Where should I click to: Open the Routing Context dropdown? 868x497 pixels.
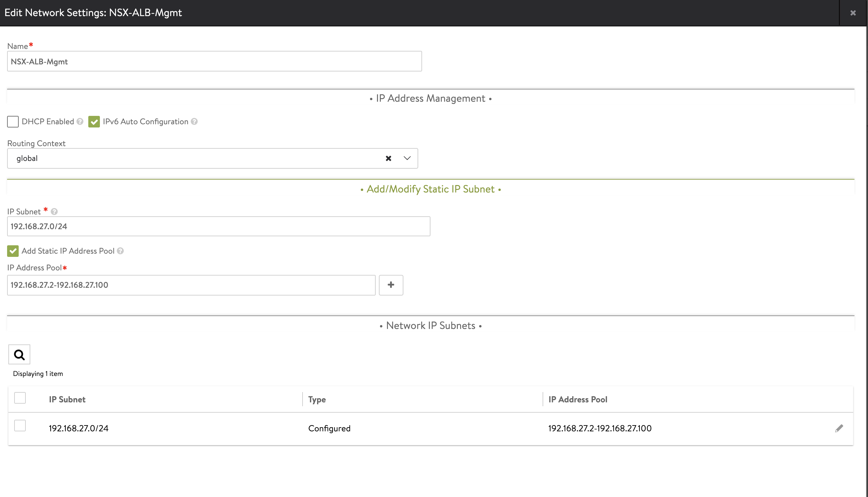(x=407, y=158)
